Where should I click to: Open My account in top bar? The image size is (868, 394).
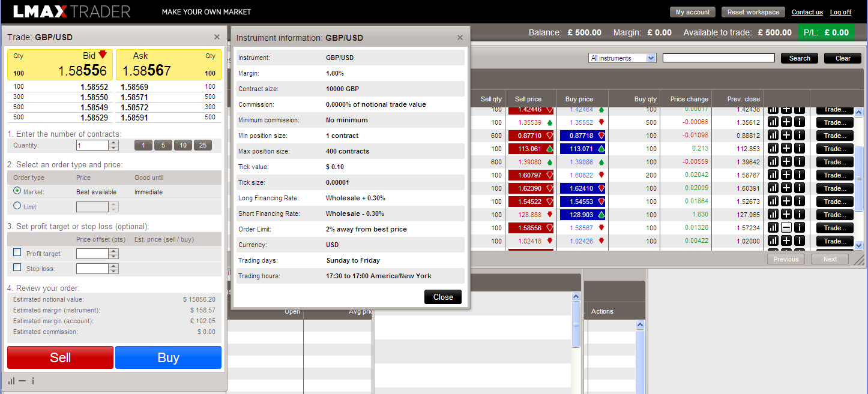point(692,12)
